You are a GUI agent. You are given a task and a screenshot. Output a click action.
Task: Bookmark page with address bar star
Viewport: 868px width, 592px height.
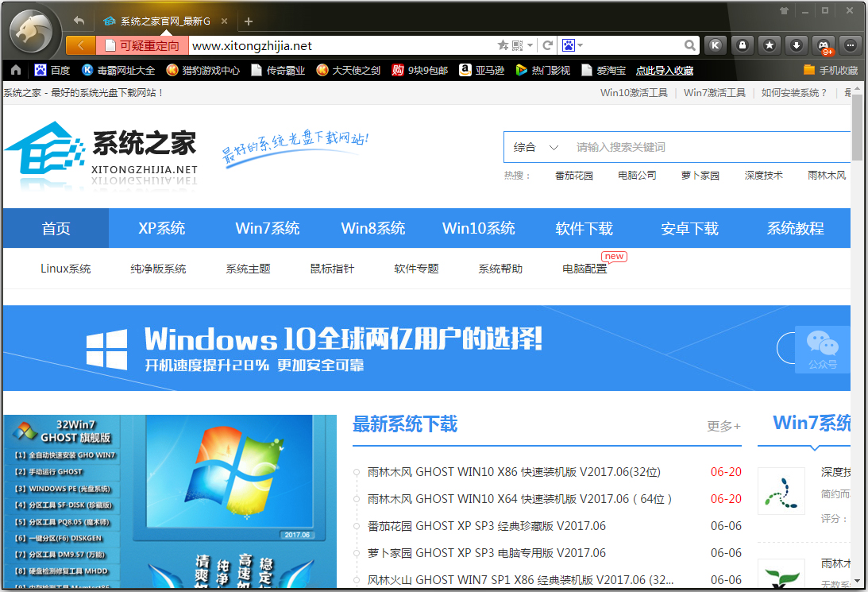502,46
